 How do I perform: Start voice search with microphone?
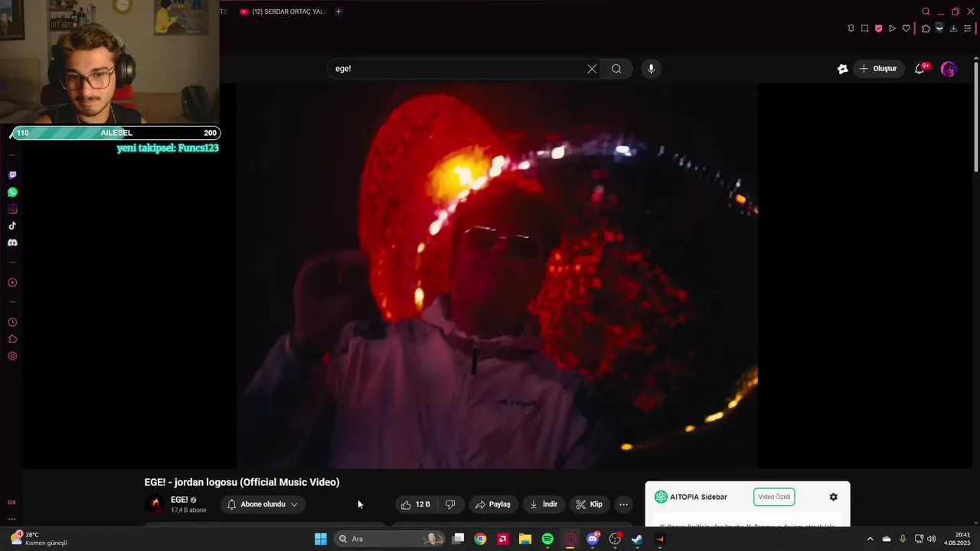pyautogui.click(x=651, y=69)
